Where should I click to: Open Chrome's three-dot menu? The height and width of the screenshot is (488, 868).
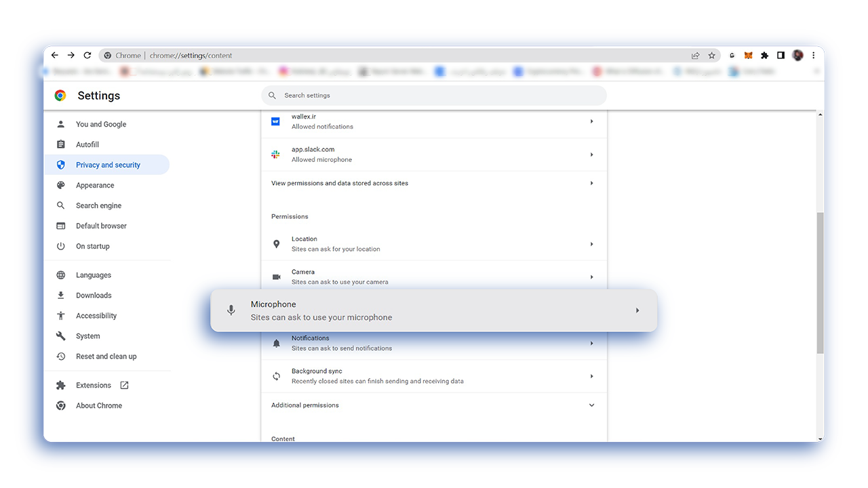813,56
